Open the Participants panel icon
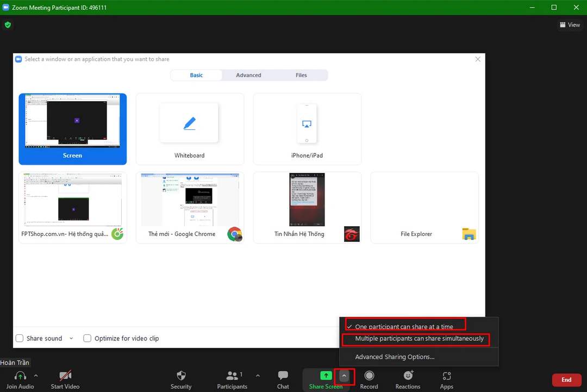 (232, 375)
